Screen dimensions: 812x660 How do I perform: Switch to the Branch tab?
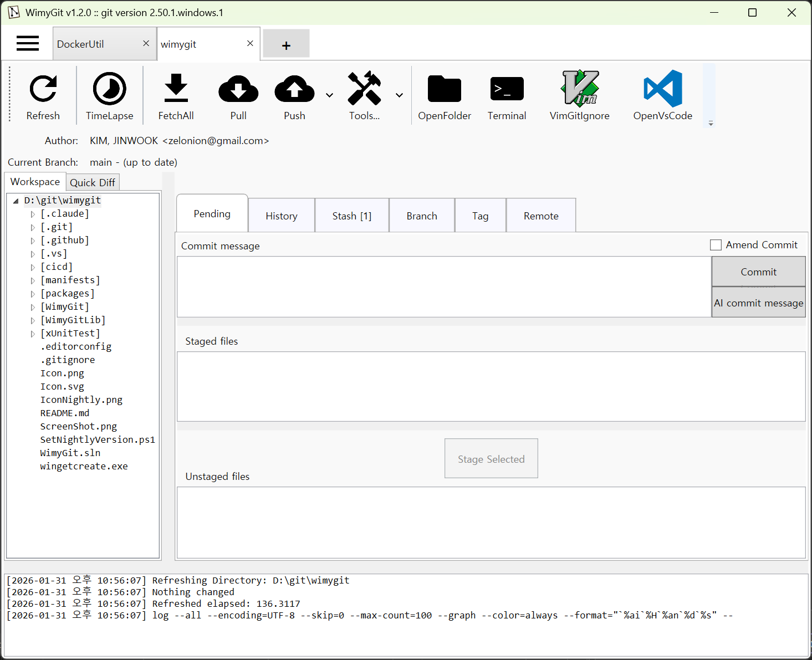422,216
